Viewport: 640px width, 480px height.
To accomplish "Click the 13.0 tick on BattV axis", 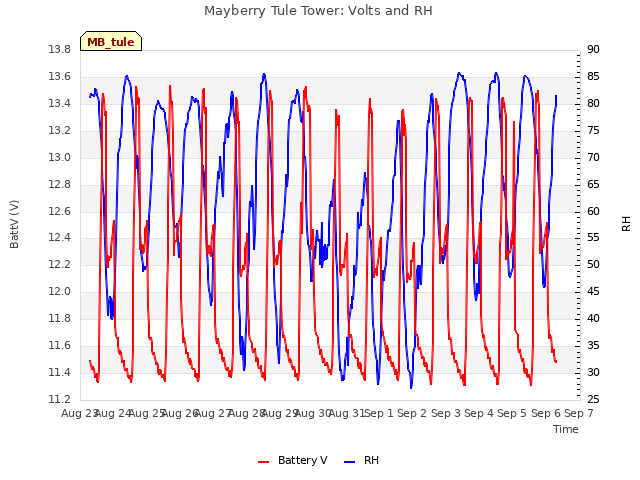I will pos(59,158).
